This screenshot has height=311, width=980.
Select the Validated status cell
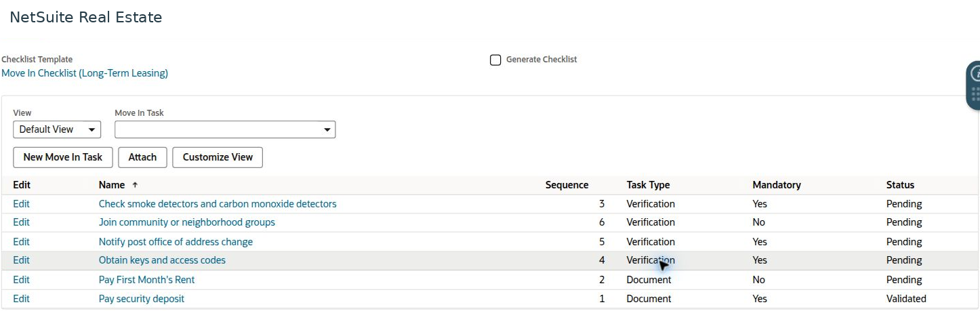906,299
